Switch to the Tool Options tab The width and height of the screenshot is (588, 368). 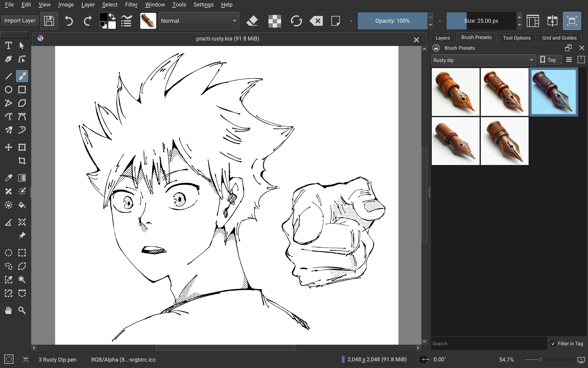[516, 38]
